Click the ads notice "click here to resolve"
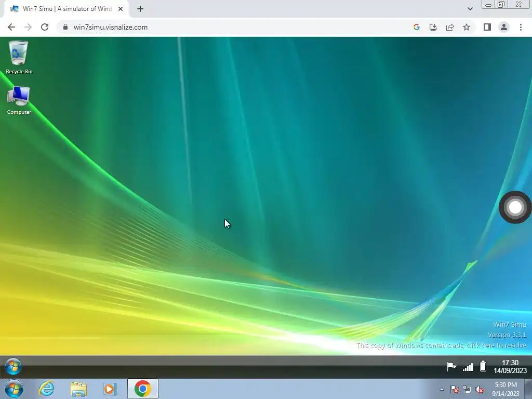The height and width of the screenshot is (399, 532). (496, 345)
